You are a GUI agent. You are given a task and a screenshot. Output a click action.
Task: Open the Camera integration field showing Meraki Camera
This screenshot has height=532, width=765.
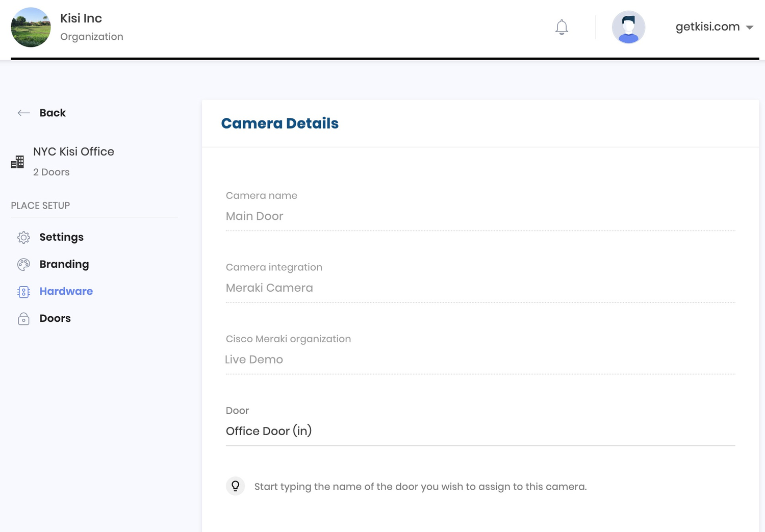coord(479,288)
